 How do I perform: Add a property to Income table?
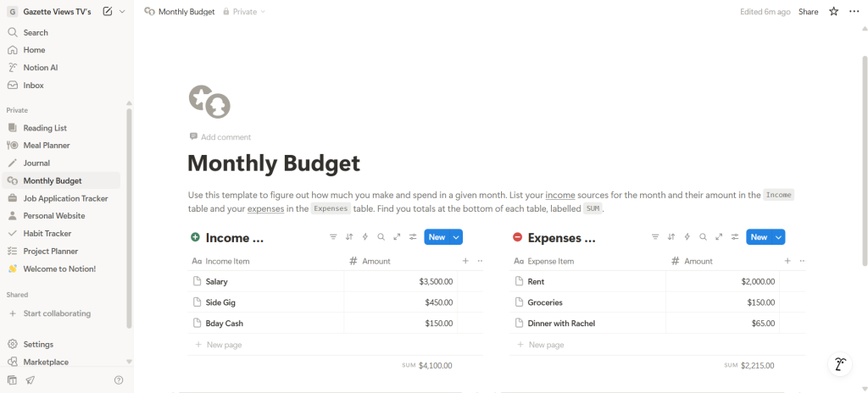[x=465, y=261]
